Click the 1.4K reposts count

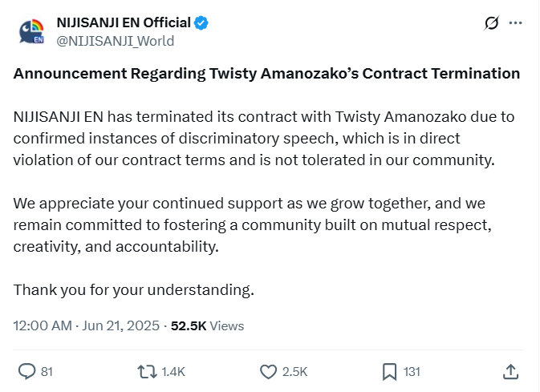click(173, 372)
